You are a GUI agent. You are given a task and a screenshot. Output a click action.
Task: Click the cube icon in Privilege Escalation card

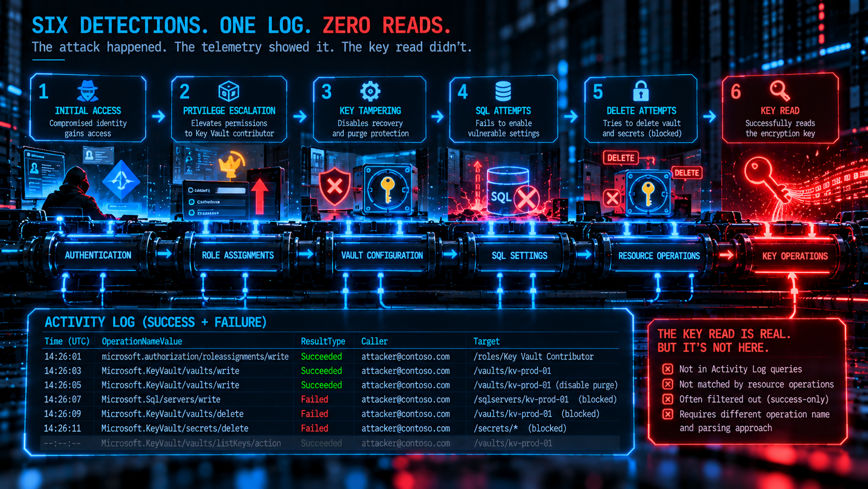pos(228,91)
